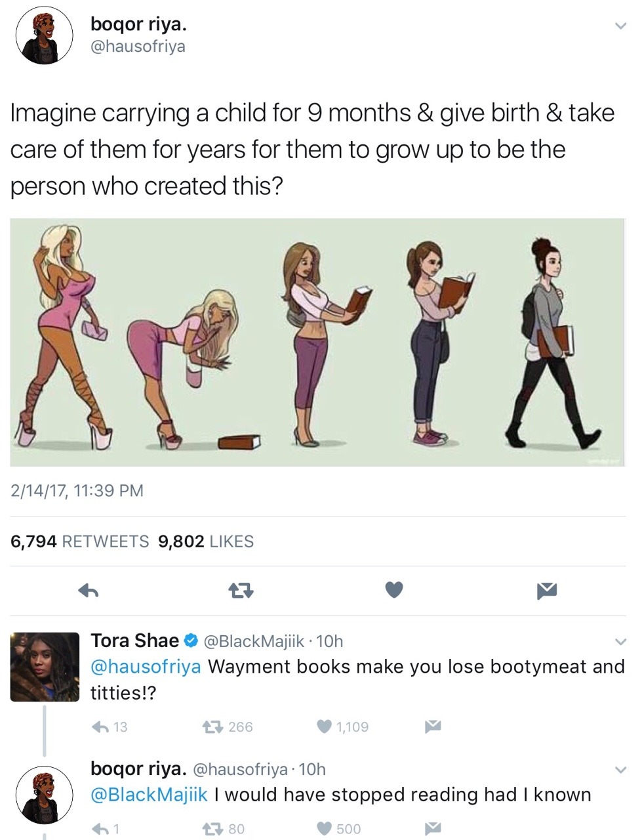
Task: Retweet Tora Shae's reply with 266 retweets
Action: pyautogui.click(x=228, y=726)
